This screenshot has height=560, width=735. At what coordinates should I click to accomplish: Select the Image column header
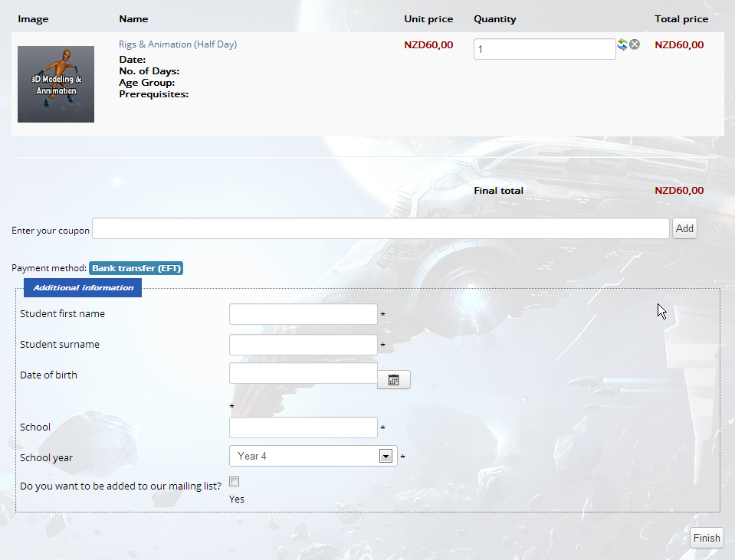click(33, 19)
